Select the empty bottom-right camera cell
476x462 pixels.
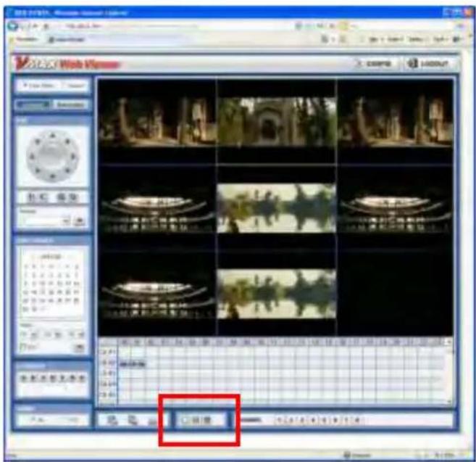(x=395, y=293)
